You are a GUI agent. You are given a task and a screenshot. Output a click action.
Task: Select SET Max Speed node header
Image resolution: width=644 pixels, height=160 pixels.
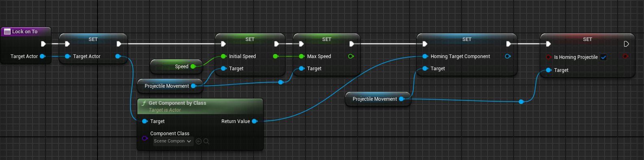coord(327,39)
